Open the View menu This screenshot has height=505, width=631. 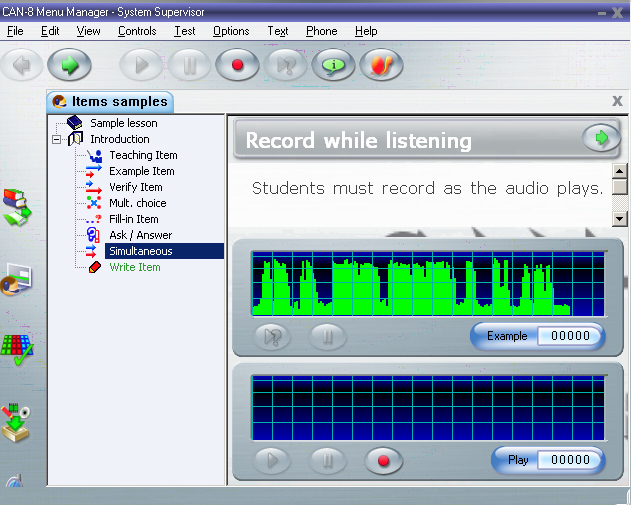89,31
